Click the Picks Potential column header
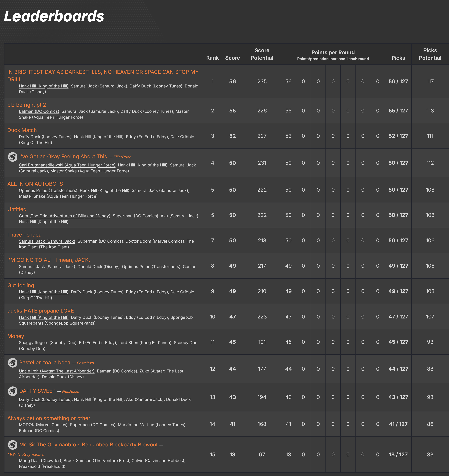Screen dimensions: 449x476 430,54
